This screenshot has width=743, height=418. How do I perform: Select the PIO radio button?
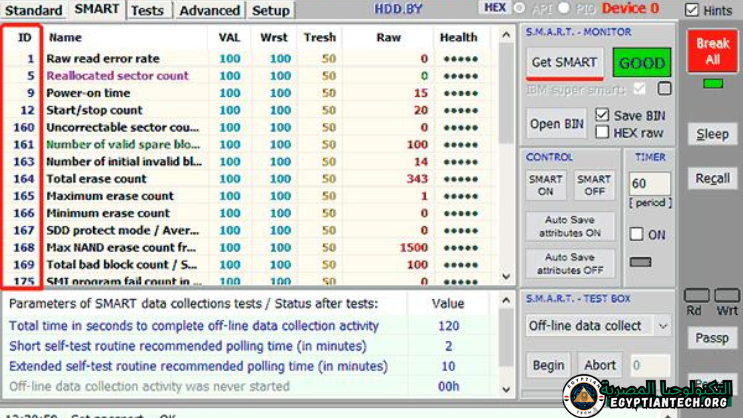(562, 9)
